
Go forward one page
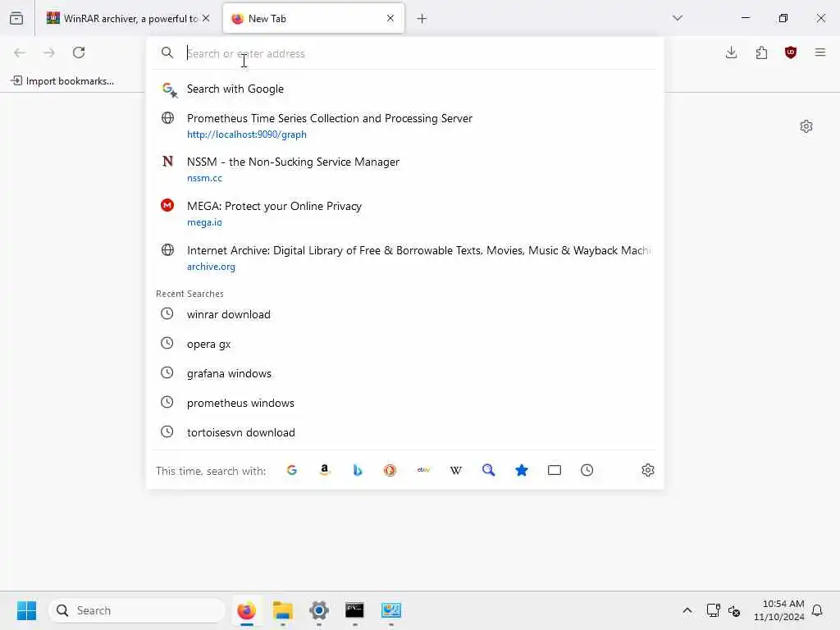click(49, 52)
